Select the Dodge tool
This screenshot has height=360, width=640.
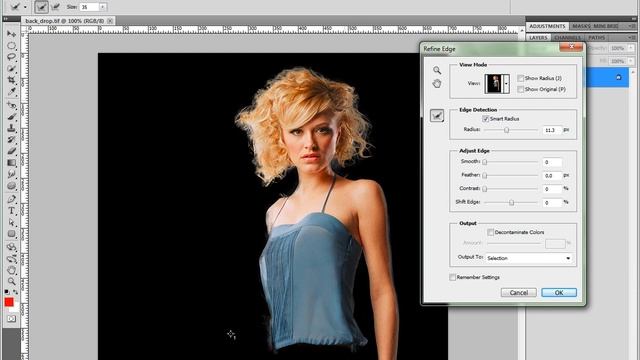click(11, 186)
